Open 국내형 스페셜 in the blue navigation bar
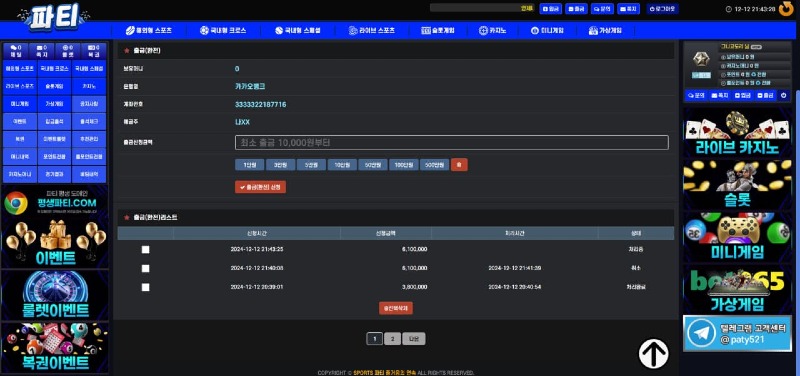The width and height of the screenshot is (800, 376). click(297, 31)
